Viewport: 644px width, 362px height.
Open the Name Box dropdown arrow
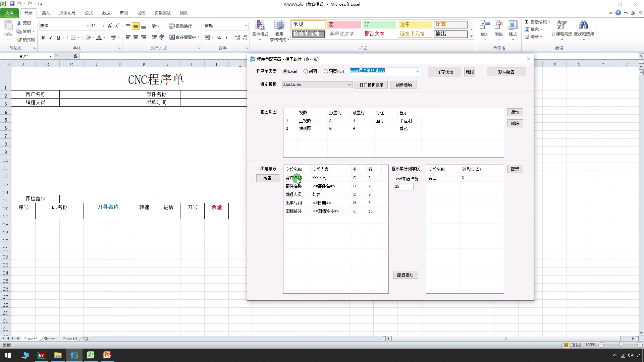pos(50,57)
